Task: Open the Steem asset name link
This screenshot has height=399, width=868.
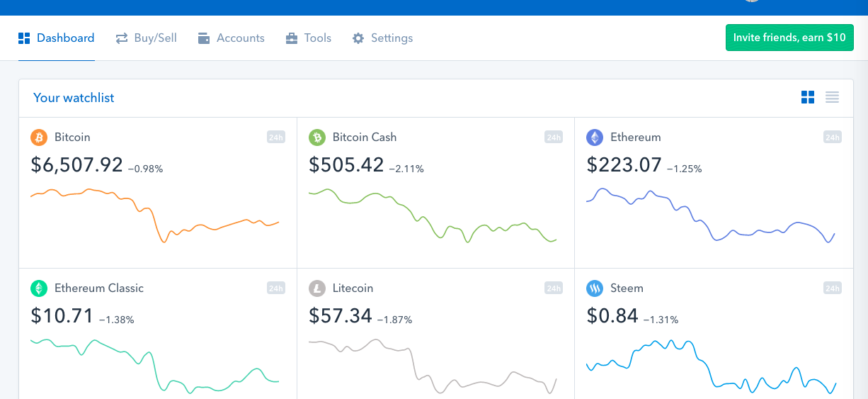Action: 627,288
